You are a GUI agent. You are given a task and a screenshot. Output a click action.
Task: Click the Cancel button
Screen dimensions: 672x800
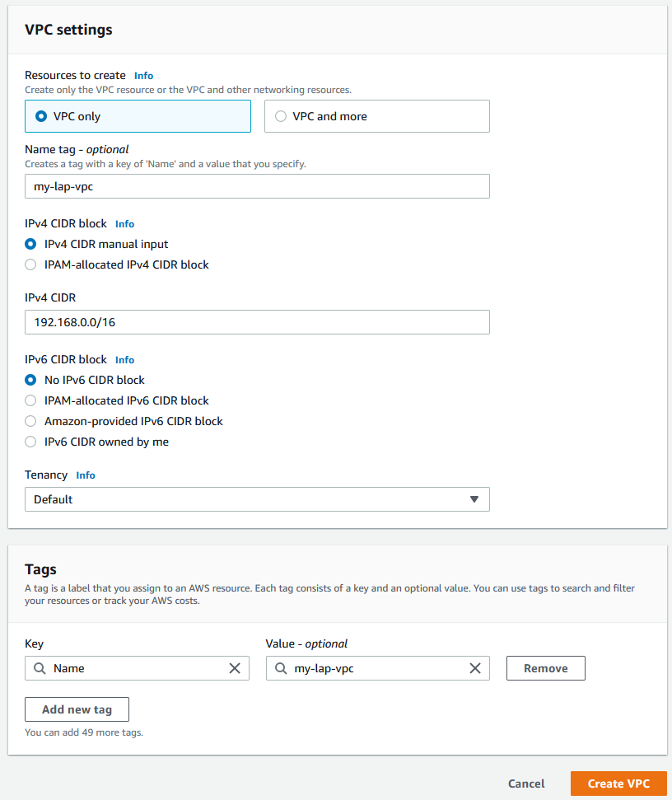(x=526, y=784)
